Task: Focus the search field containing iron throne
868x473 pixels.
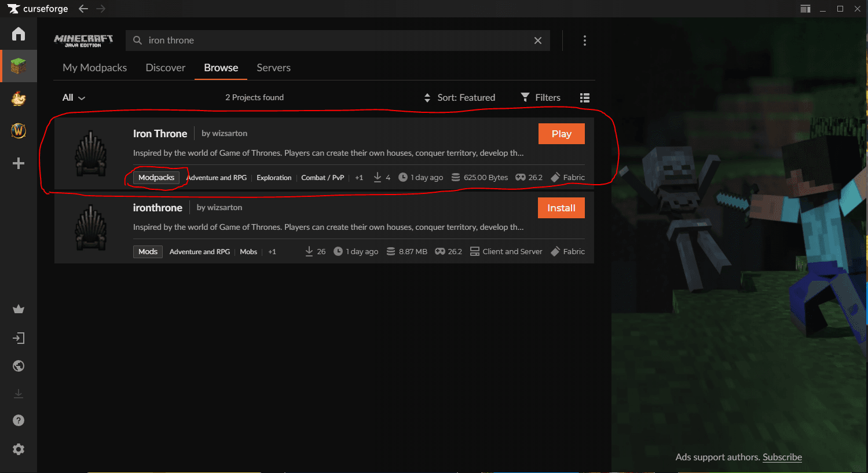Action: [338, 41]
